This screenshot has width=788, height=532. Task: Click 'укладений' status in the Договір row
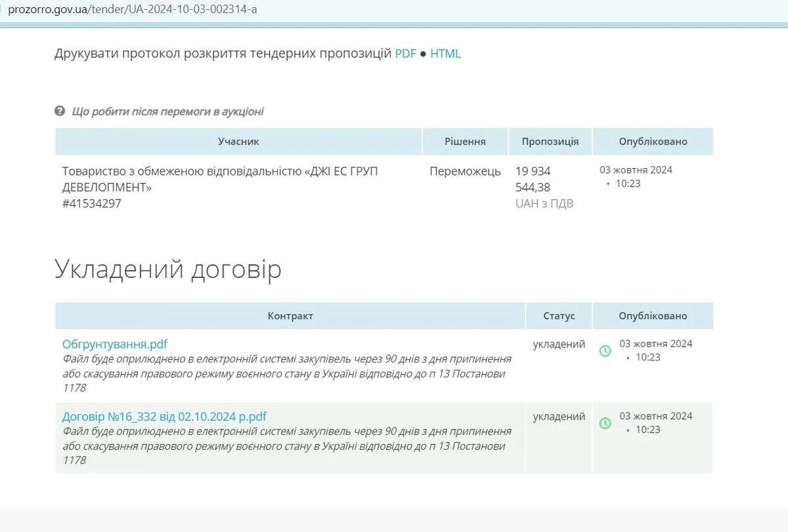coord(559,416)
